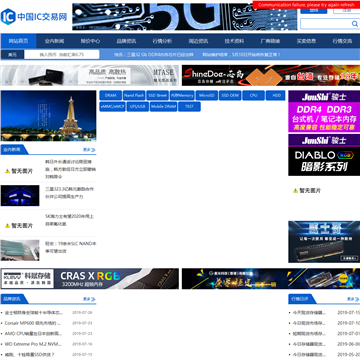Read the Samsung 32Gb DDR4 news ticker

coord(154,54)
